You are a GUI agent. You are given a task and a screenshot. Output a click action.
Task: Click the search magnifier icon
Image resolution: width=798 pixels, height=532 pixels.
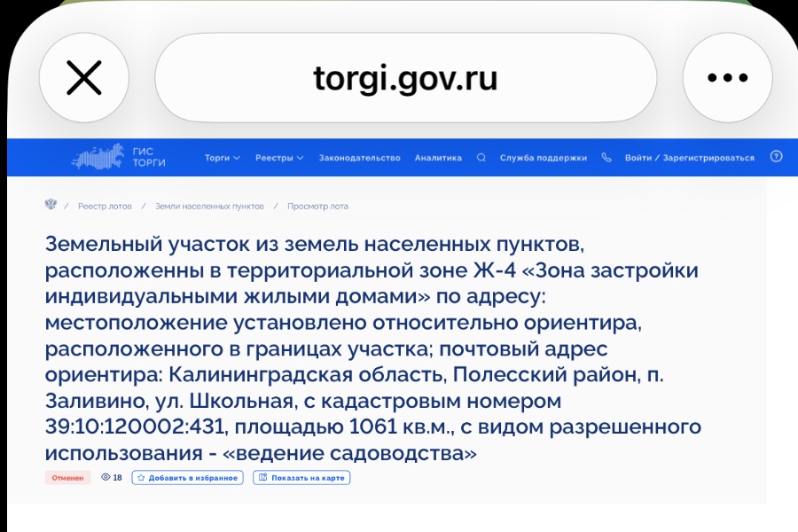[481, 157]
